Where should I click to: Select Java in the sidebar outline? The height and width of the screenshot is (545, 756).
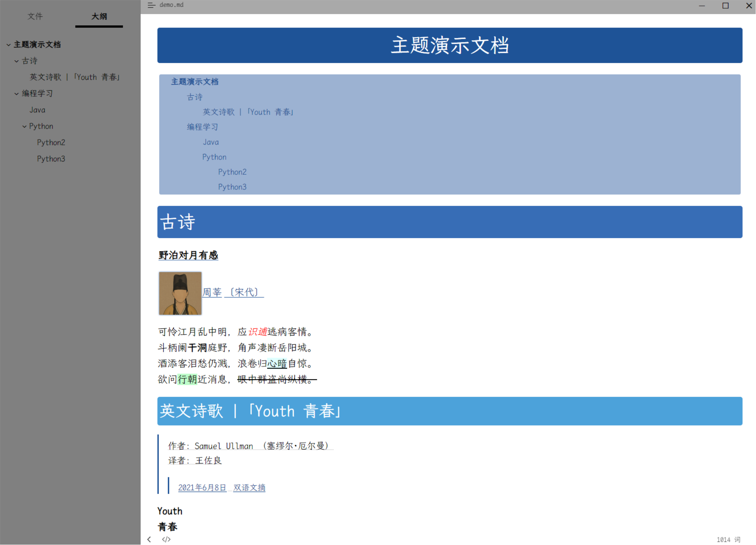click(37, 110)
